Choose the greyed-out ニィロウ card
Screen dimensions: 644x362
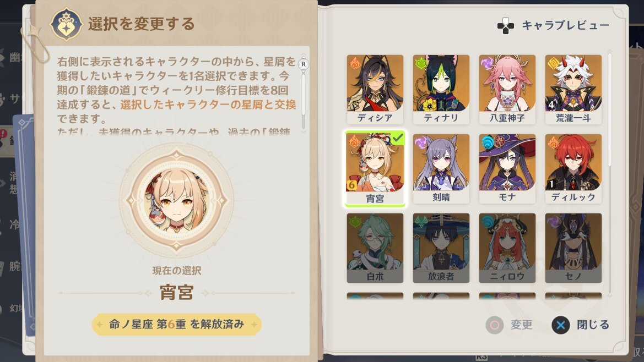click(507, 248)
